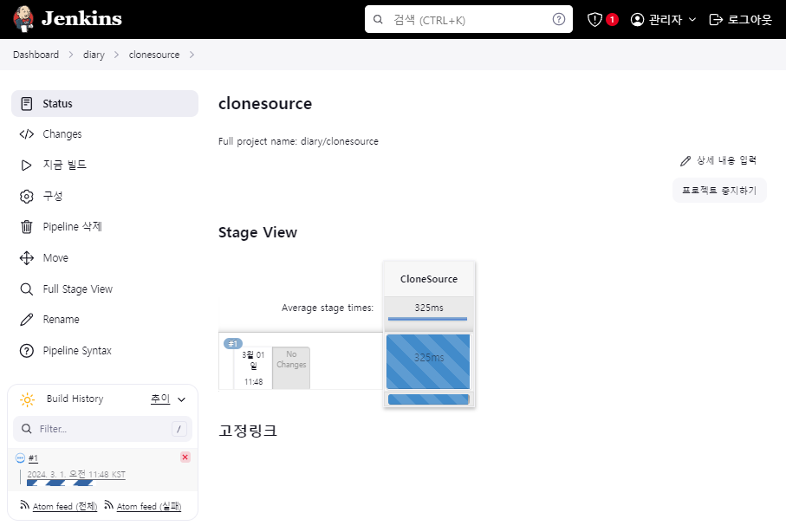Click the red notification badge 1
The image size is (786, 532).
click(x=612, y=20)
